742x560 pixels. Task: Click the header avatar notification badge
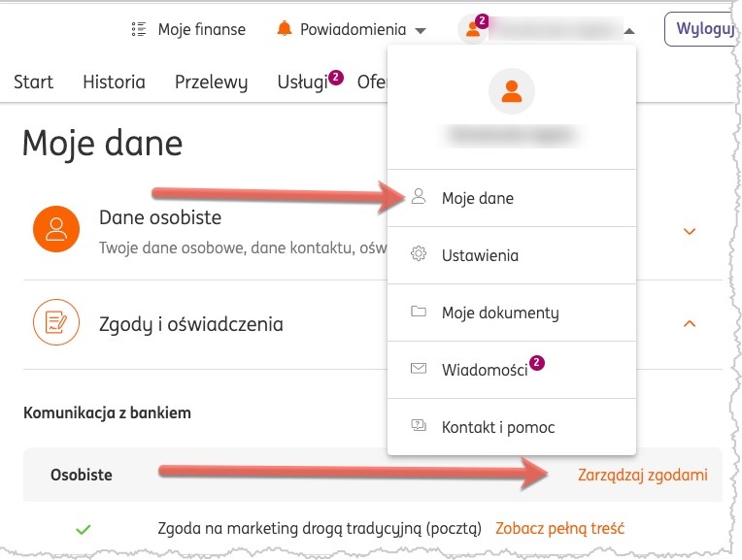482,20
